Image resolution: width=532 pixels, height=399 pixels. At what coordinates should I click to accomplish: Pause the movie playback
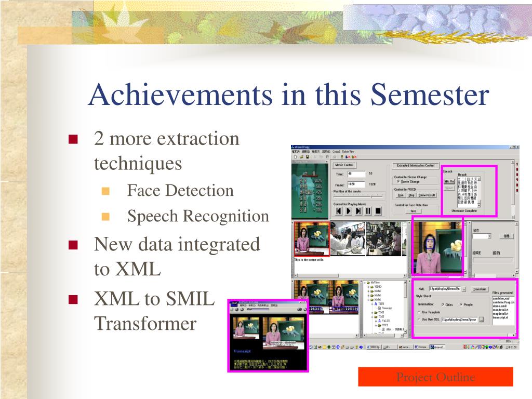pos(368,211)
